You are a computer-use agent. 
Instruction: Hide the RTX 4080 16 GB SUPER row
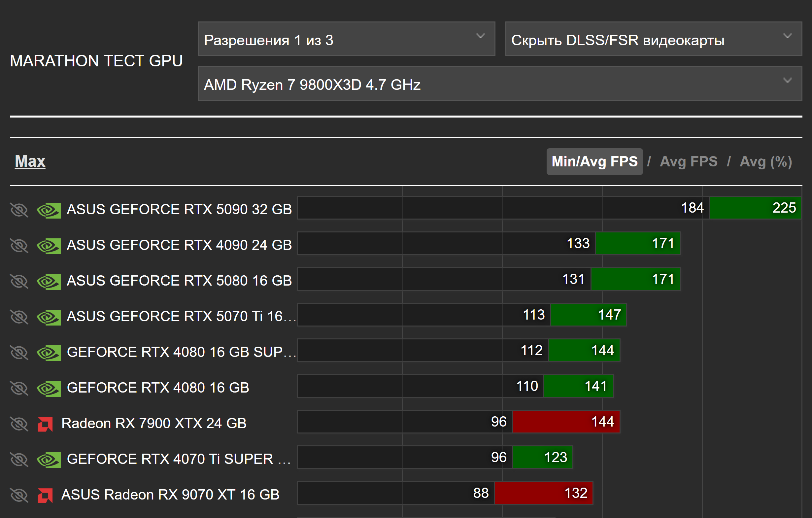19,353
